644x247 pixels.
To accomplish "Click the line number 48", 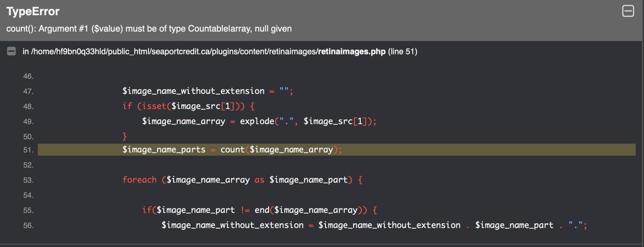I will click(x=28, y=106).
